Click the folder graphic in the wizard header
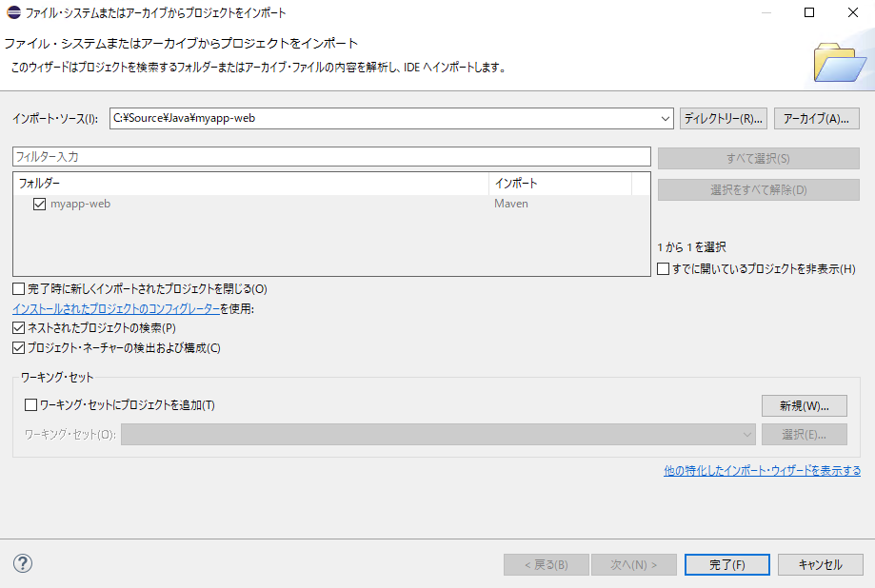The width and height of the screenshot is (875, 588). tap(841, 63)
